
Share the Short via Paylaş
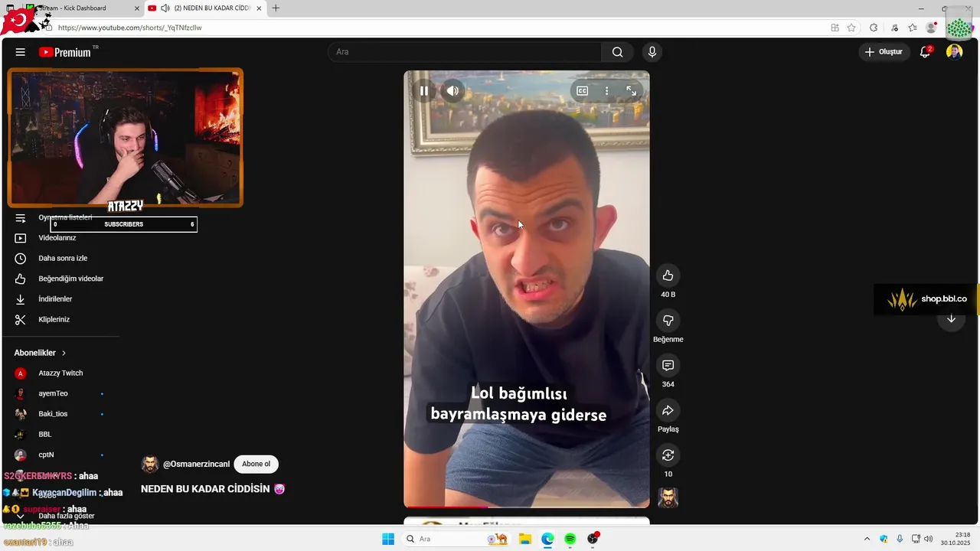[668, 410]
